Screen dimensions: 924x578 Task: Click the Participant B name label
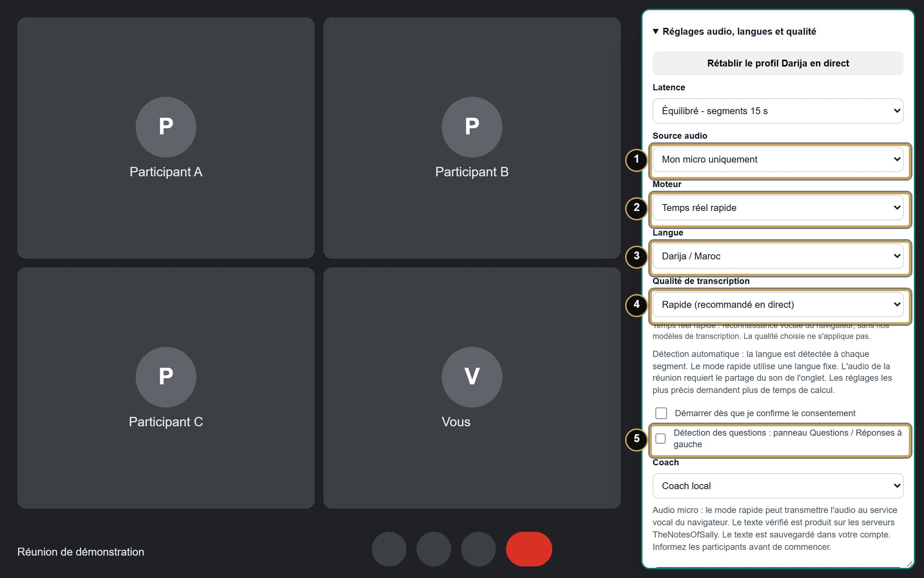click(472, 172)
